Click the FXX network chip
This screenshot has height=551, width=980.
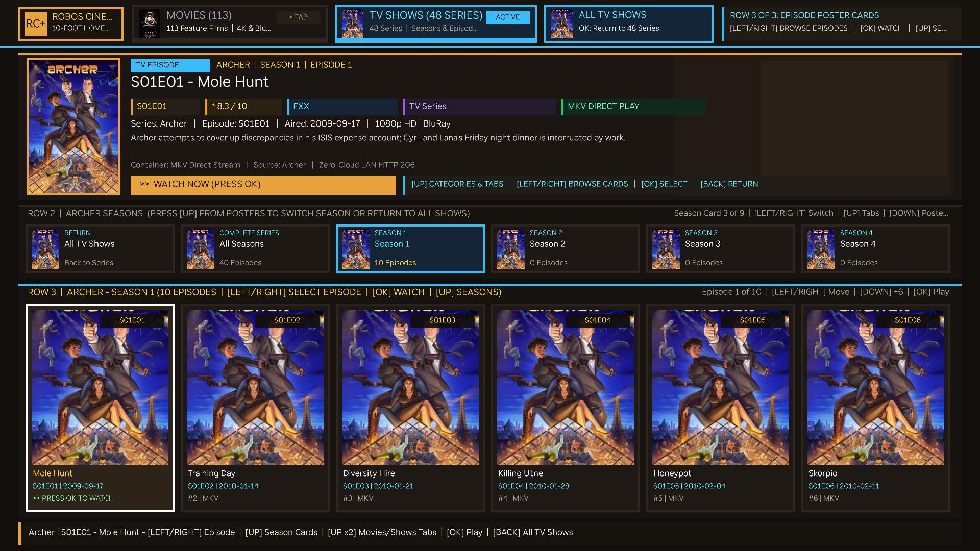point(342,107)
